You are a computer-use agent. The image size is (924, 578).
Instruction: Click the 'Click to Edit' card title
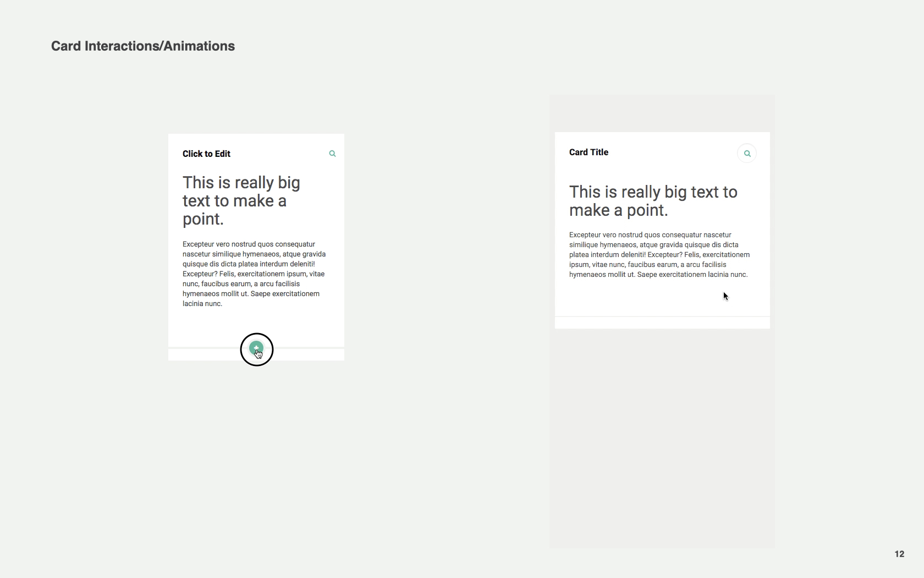pyautogui.click(x=206, y=154)
